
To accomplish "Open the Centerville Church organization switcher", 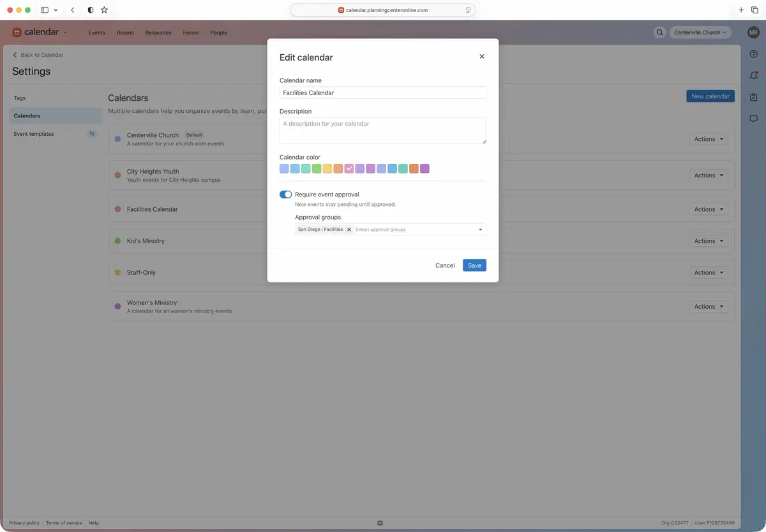I will pyautogui.click(x=700, y=33).
